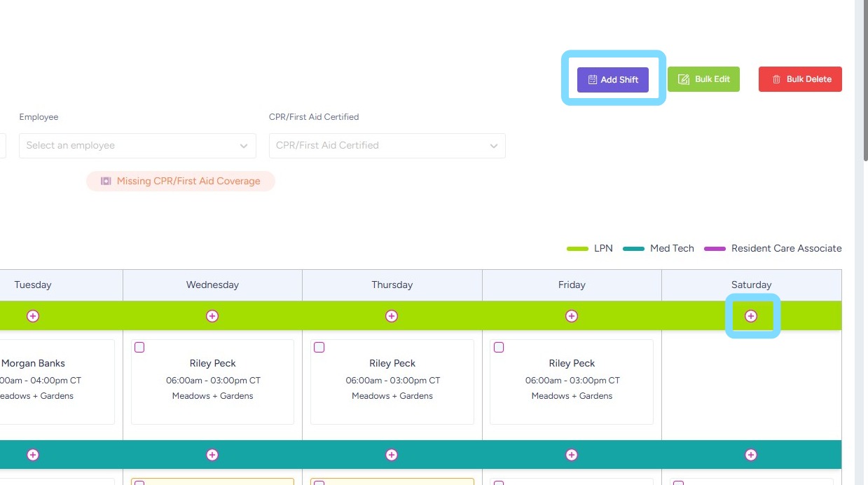Add LPN shift on Thursday
Image resolution: width=868 pixels, height=485 pixels.
[x=392, y=316]
